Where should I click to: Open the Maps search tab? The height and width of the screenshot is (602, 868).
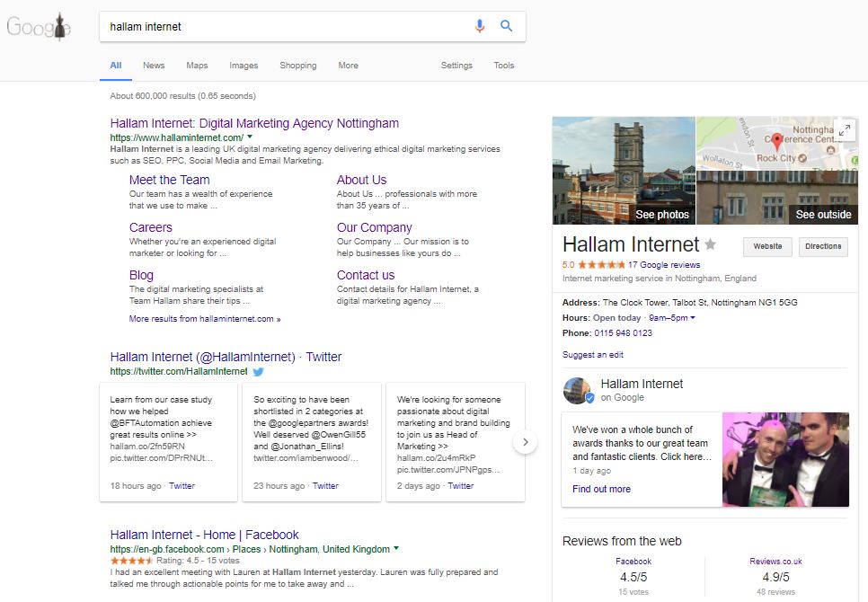pos(197,66)
